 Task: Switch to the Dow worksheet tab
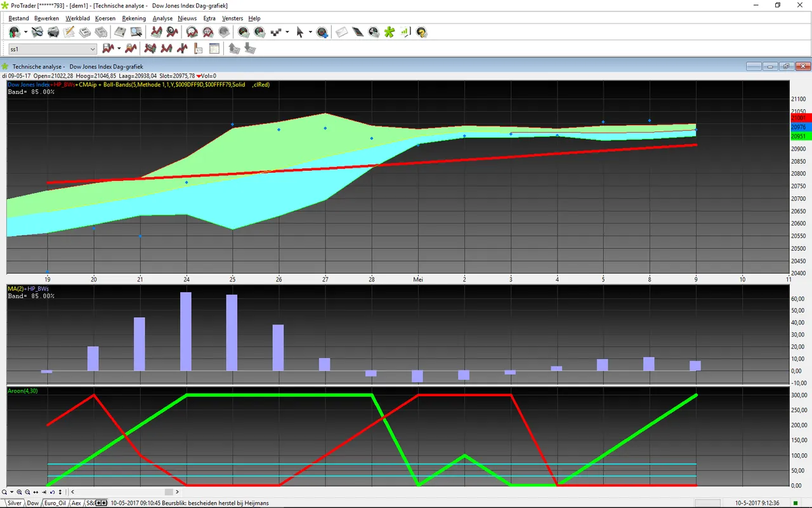[x=33, y=503]
